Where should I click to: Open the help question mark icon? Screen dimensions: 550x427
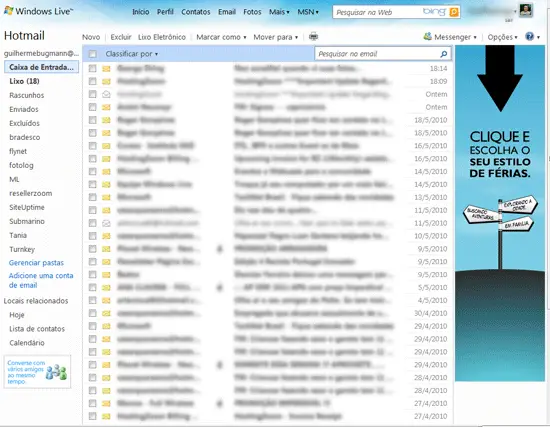click(529, 36)
